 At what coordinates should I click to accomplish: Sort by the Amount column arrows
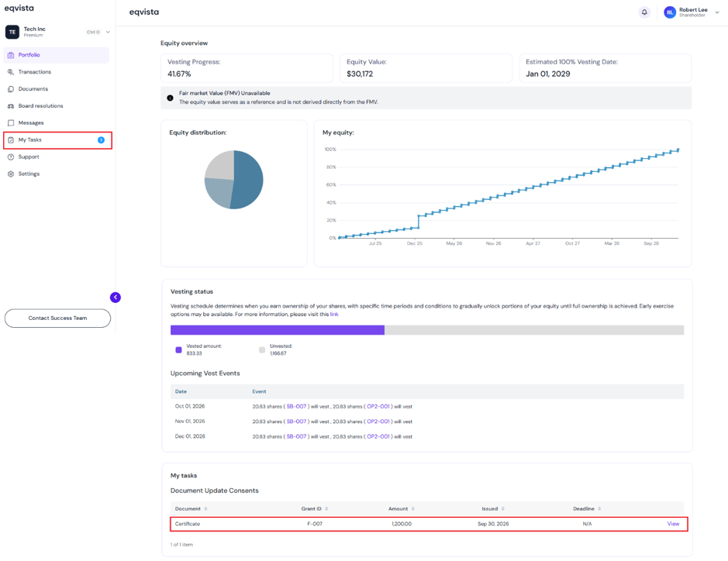click(x=412, y=509)
